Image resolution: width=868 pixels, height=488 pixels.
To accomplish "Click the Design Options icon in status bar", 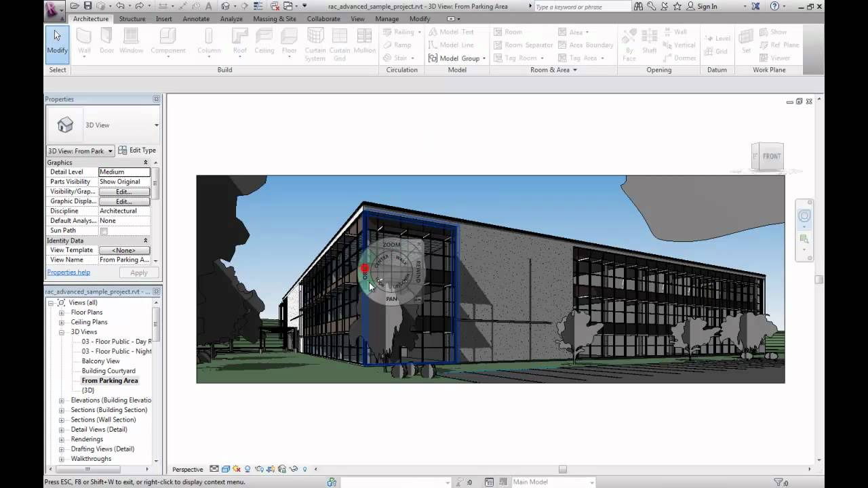I will (489, 482).
